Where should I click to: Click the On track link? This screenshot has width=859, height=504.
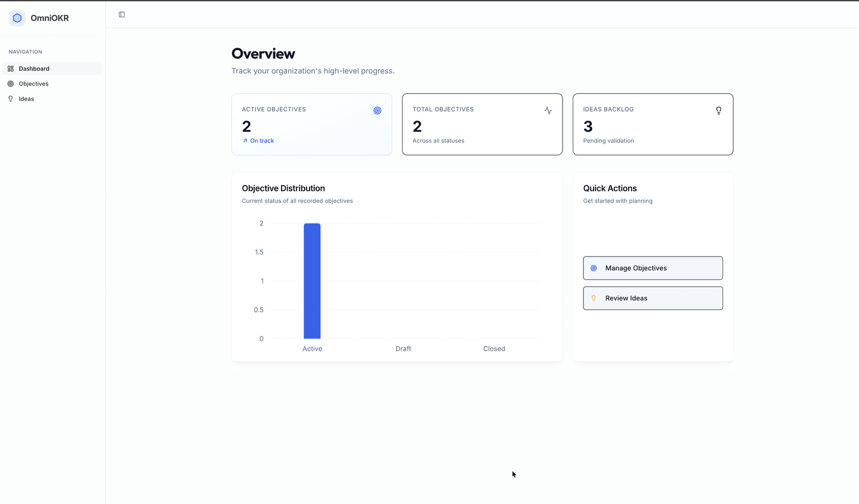tap(258, 140)
